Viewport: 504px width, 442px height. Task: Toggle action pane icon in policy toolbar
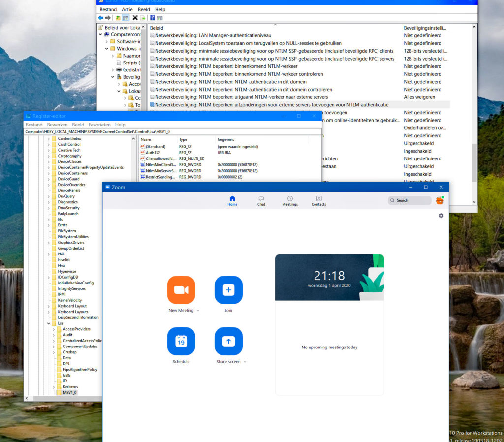tap(160, 18)
